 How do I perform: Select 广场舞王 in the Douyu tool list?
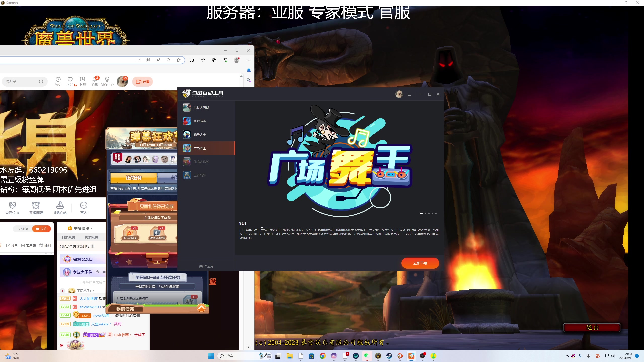(206, 148)
